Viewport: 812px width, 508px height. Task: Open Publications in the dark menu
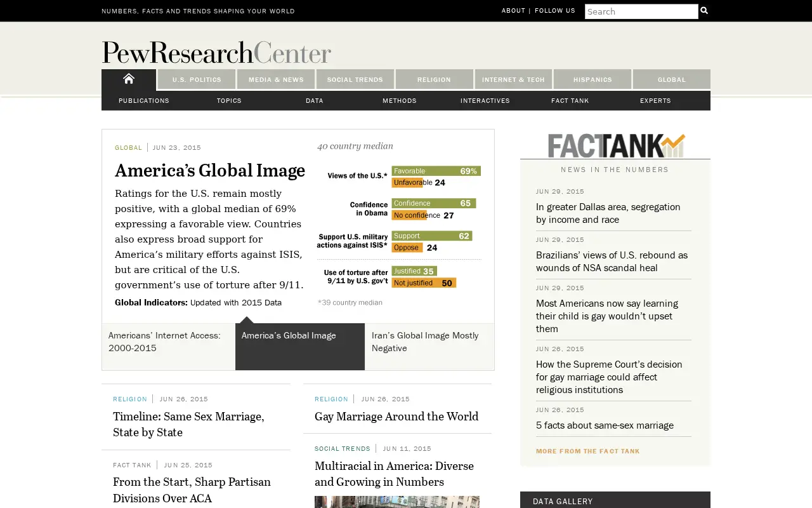pos(144,100)
